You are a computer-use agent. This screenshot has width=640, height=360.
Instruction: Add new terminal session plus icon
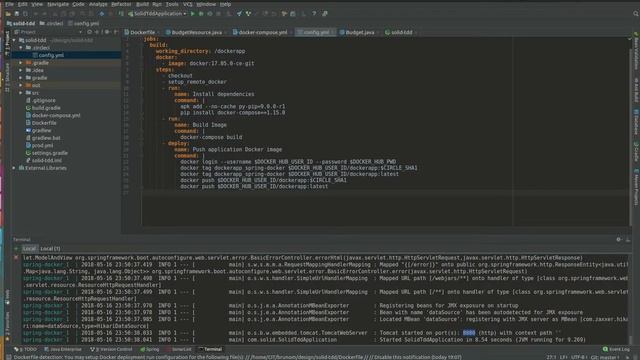[16, 249]
